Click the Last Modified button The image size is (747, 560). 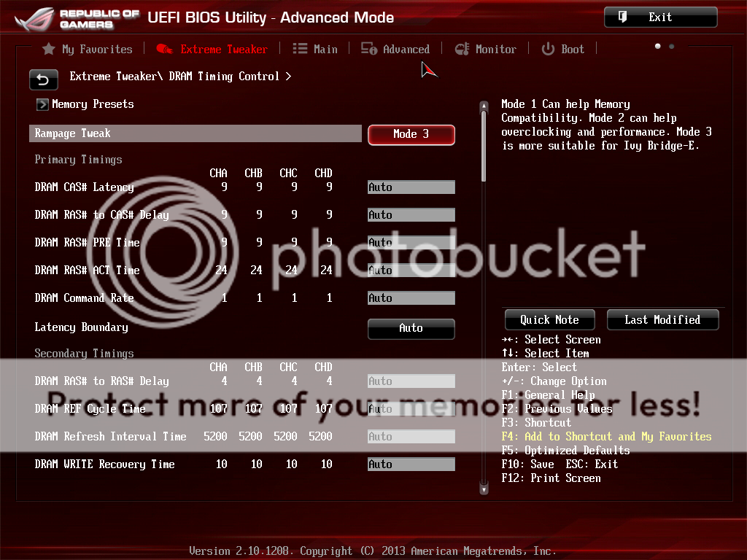662,319
